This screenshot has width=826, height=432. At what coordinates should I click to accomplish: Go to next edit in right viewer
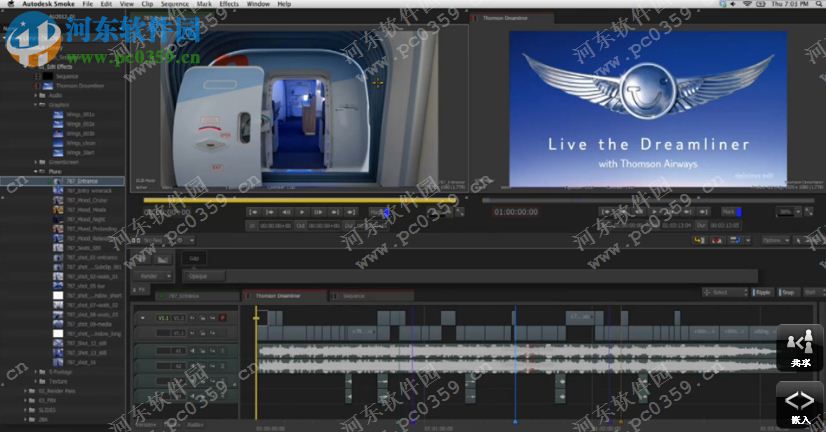click(x=687, y=212)
